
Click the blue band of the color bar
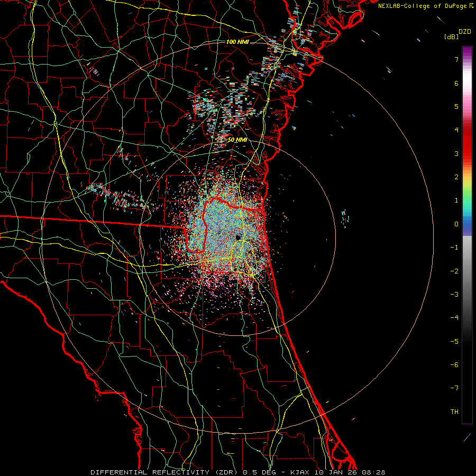click(467, 225)
